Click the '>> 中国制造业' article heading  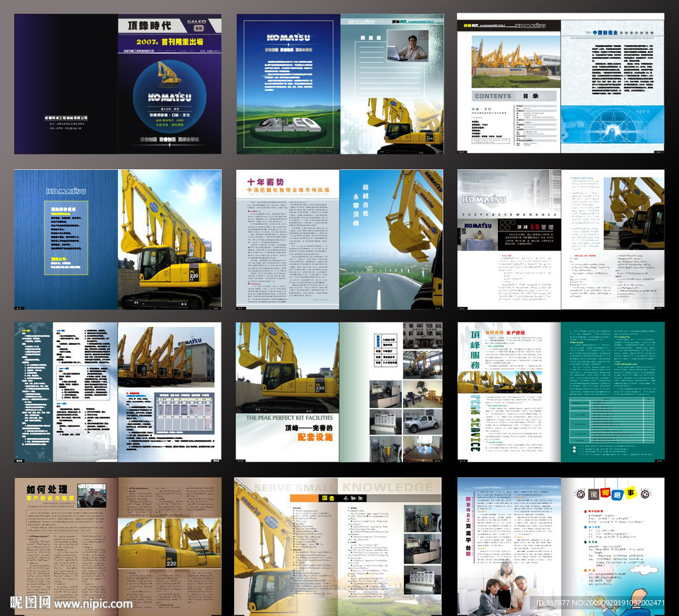601,32
